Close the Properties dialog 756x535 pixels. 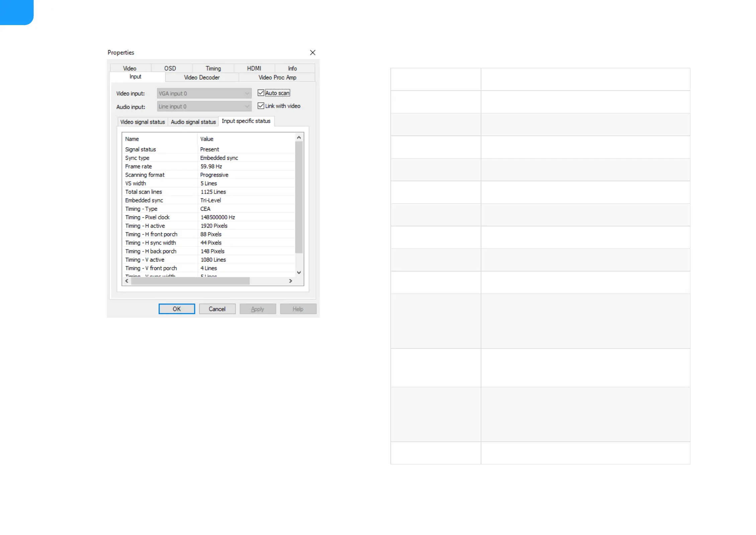[x=312, y=52]
